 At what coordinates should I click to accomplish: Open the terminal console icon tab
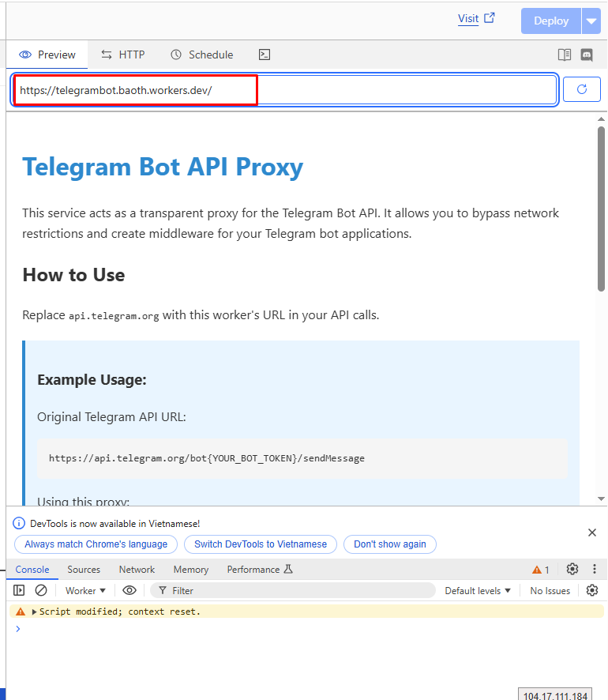click(x=265, y=55)
